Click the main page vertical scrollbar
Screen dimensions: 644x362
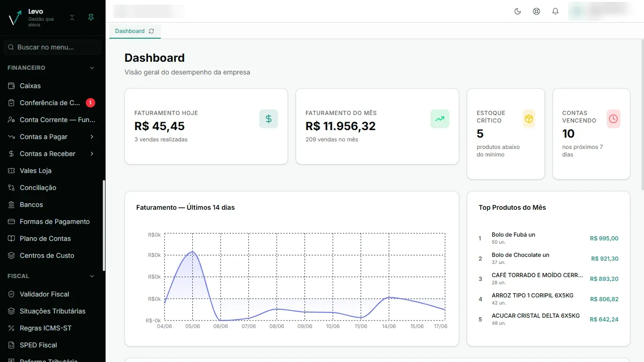point(642,114)
